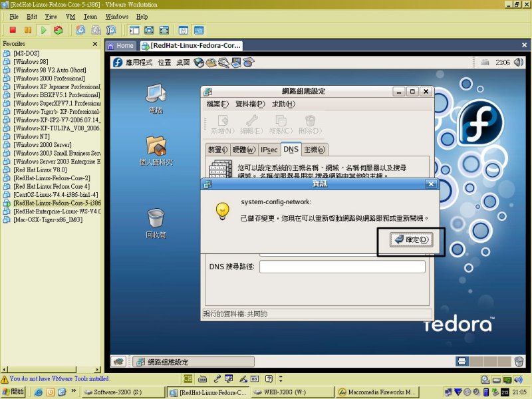The width and height of the screenshot is (532, 399).
Task: Open Internet Explorer from the quick launch
Action: [x=39, y=392]
